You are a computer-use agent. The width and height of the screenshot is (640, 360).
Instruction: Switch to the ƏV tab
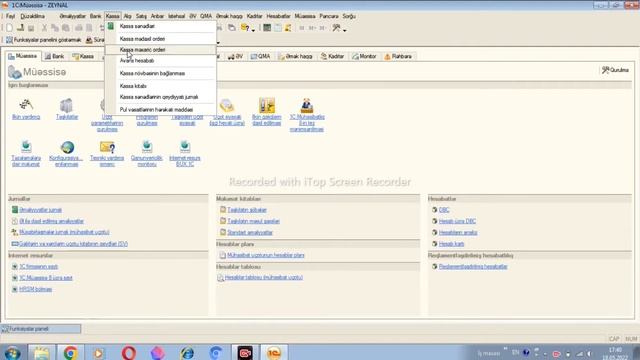236,56
